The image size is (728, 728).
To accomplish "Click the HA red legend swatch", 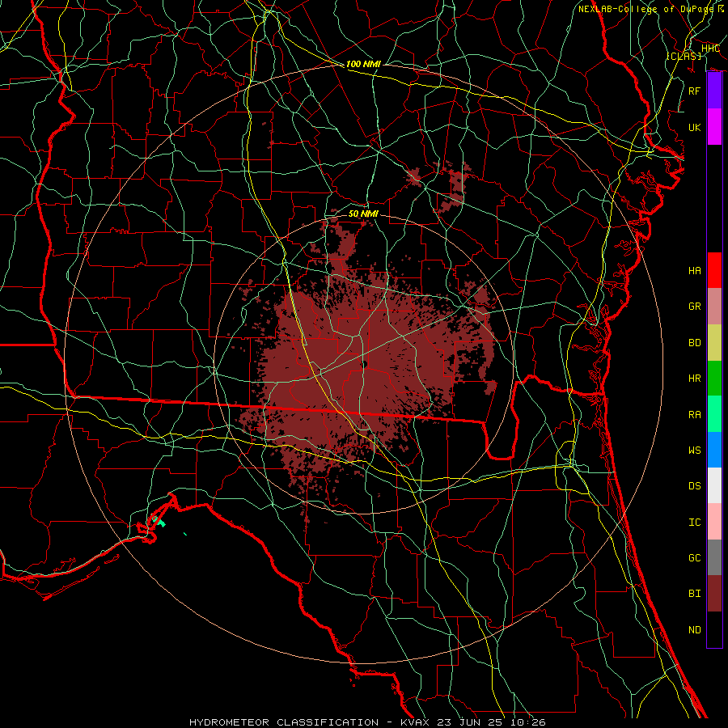I will (x=714, y=270).
